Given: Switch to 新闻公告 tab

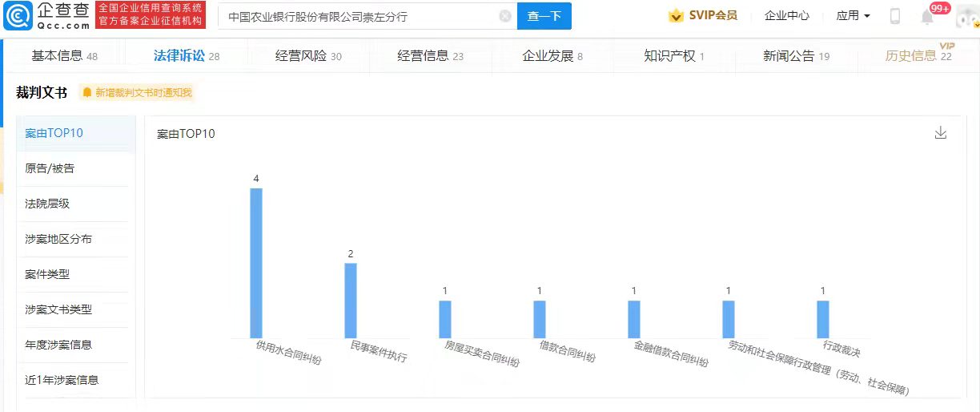Looking at the screenshot, I should pyautogui.click(x=797, y=55).
